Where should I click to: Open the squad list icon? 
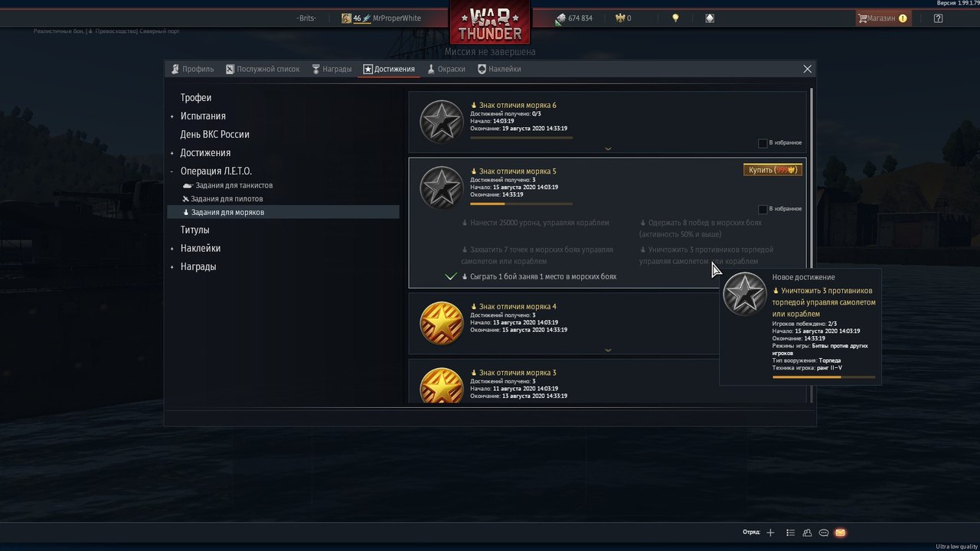[790, 533]
